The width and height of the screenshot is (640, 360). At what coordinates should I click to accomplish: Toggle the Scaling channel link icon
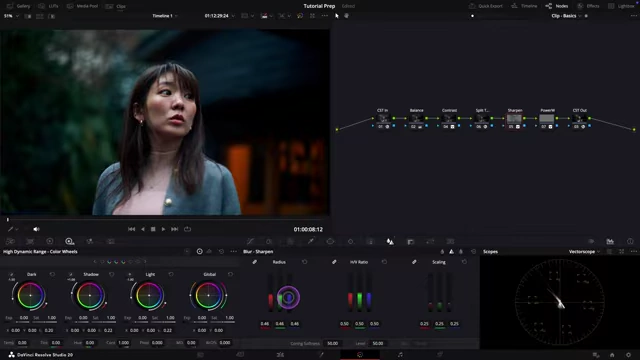point(414,262)
